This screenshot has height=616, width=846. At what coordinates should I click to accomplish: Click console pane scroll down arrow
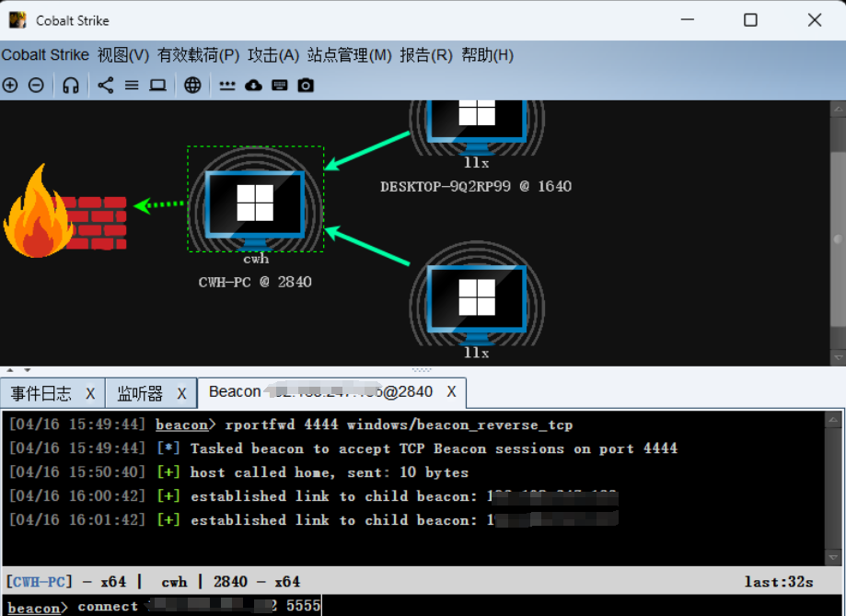point(834,557)
